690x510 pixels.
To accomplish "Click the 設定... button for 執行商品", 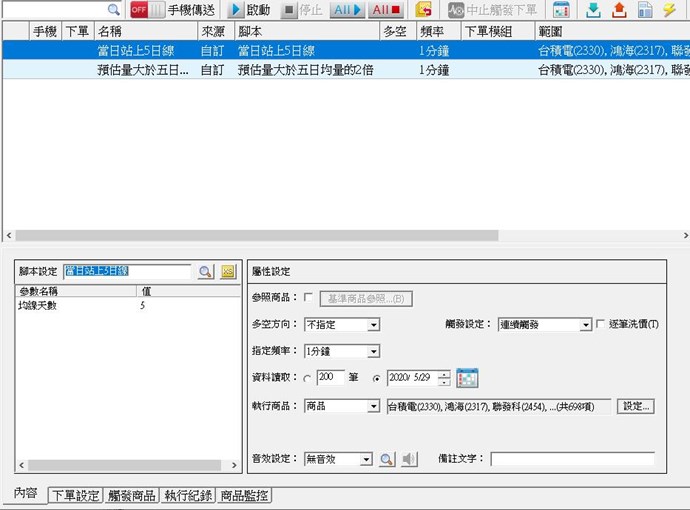I will tap(636, 406).
